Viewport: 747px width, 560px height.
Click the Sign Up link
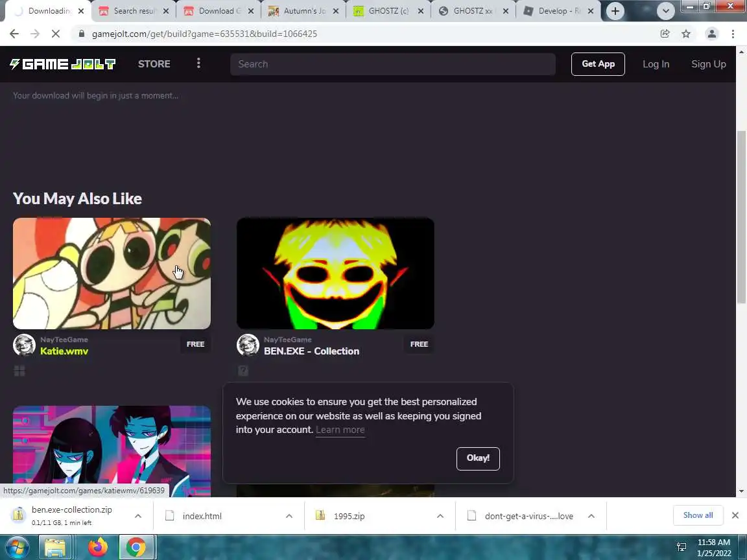pos(708,64)
